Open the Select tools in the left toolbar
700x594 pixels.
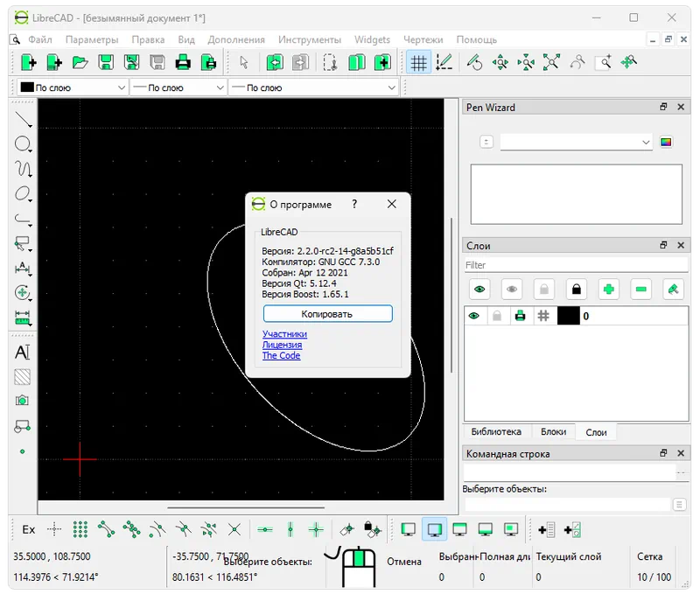pos(23,244)
